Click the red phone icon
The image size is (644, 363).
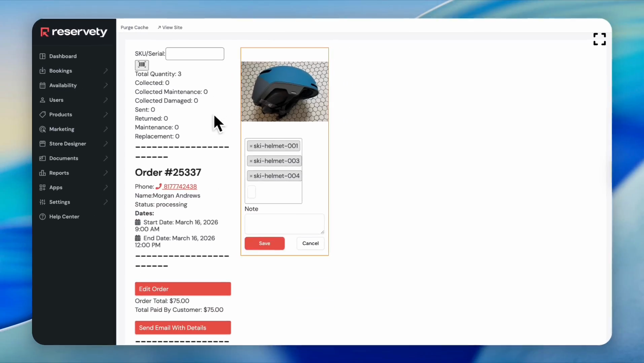tap(158, 187)
